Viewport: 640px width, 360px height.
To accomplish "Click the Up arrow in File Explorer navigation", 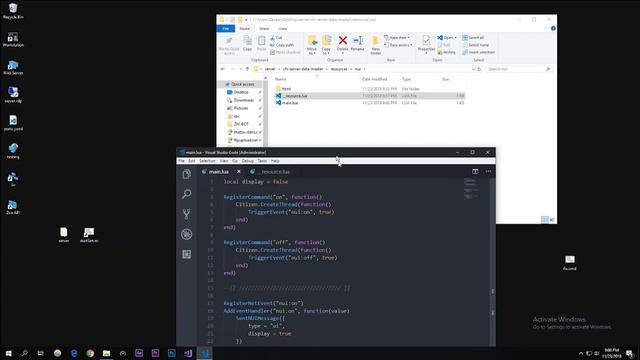I will [247, 69].
